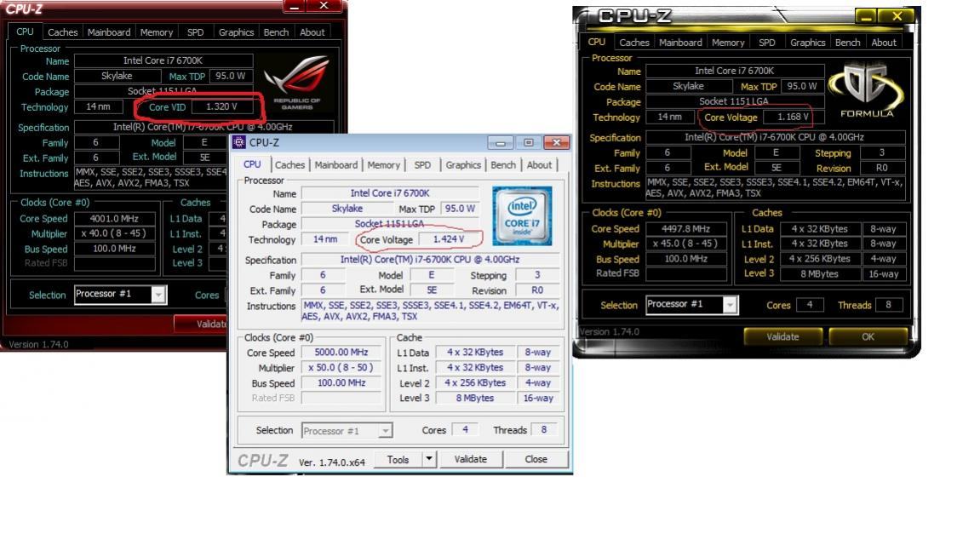
Task: Close the red ROG CPU-Z window
Action: click(324, 6)
